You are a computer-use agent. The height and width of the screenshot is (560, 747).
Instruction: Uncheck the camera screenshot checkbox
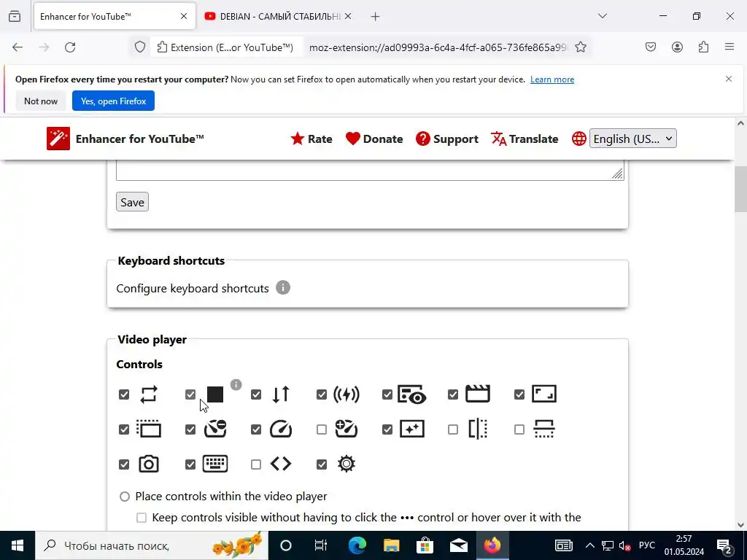[124, 464]
